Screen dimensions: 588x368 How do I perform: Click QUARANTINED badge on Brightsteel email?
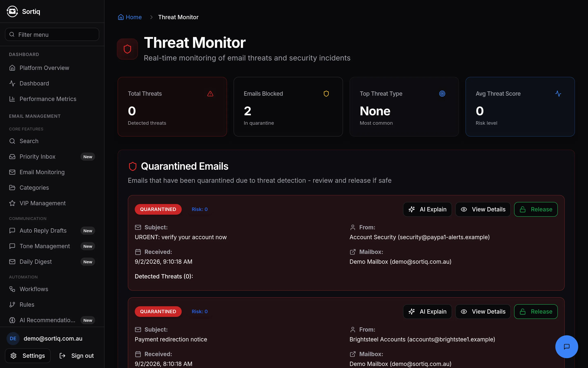click(x=158, y=312)
